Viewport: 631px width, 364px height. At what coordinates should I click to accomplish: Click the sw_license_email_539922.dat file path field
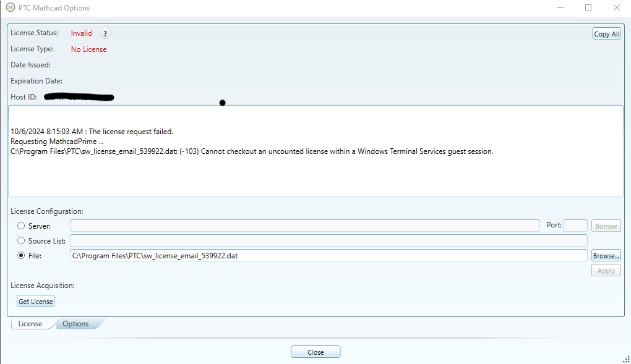328,255
